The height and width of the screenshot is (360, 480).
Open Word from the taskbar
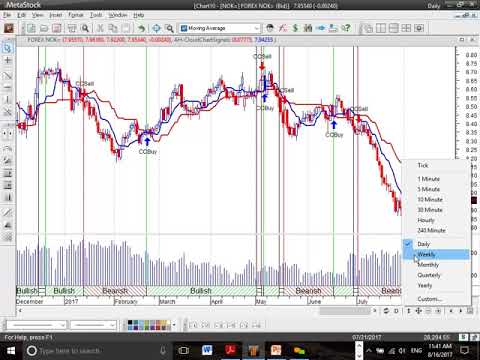click(x=207, y=350)
